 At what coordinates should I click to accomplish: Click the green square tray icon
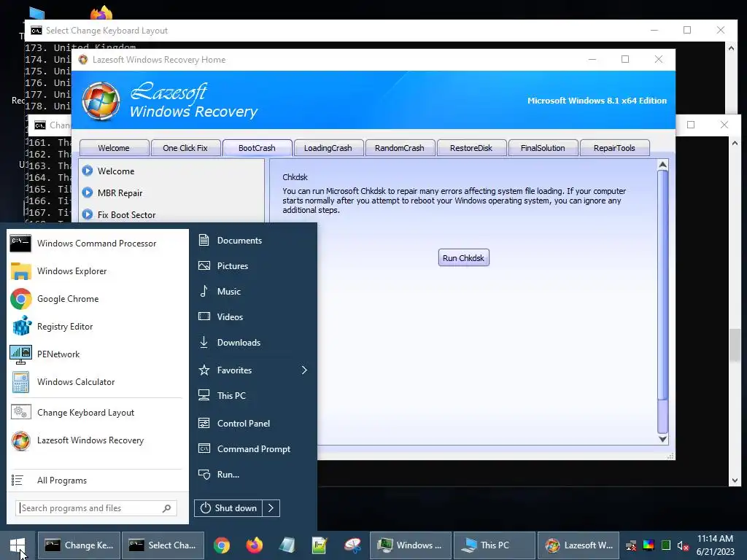[x=666, y=545]
